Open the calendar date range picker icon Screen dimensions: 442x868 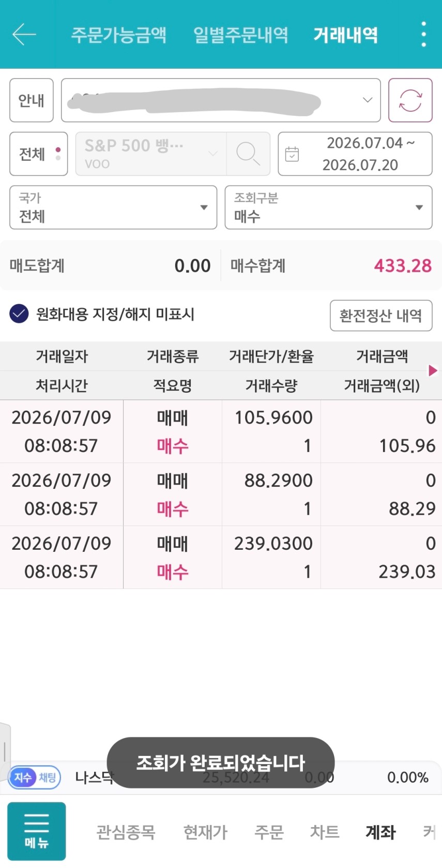(x=292, y=154)
